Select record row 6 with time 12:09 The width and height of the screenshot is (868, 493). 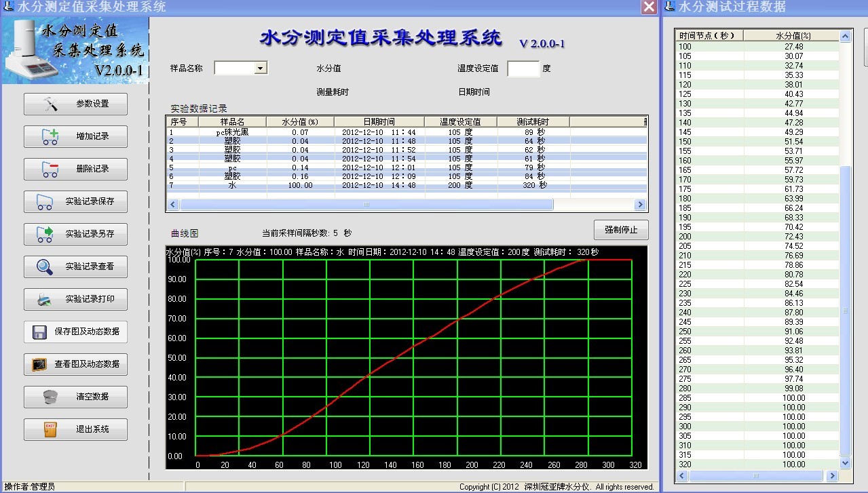point(406,176)
